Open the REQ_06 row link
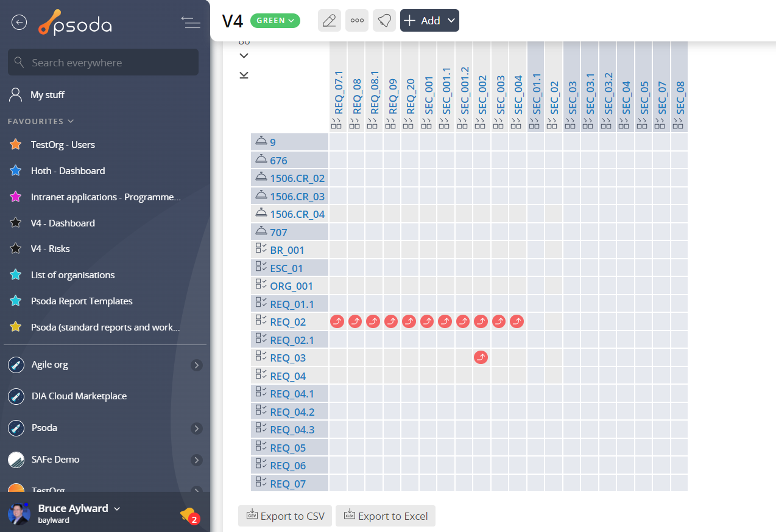The height and width of the screenshot is (532, 776). pyautogui.click(x=288, y=466)
